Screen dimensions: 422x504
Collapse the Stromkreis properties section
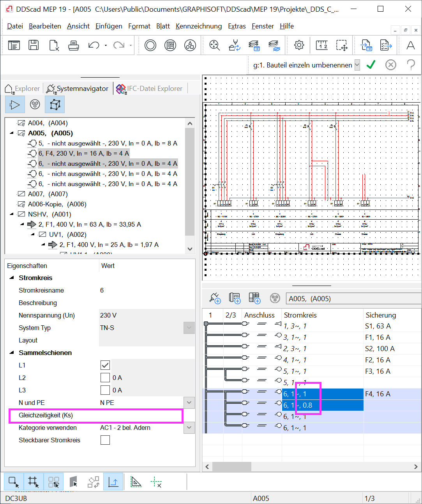tap(12, 278)
